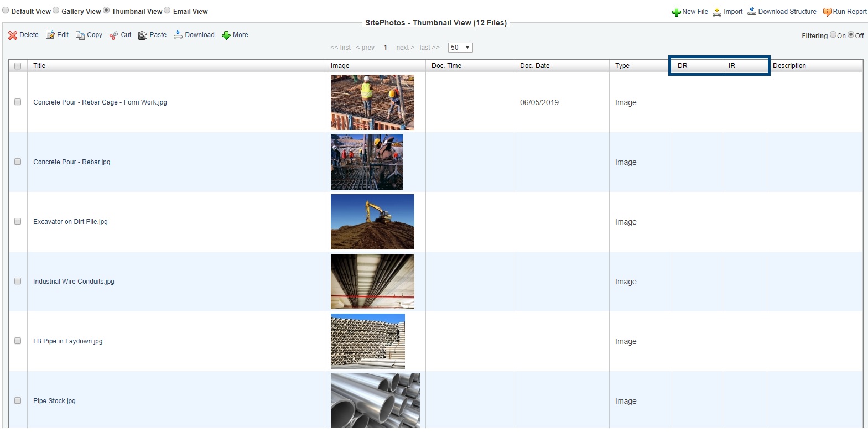Go to the next page link

pyautogui.click(x=405, y=48)
